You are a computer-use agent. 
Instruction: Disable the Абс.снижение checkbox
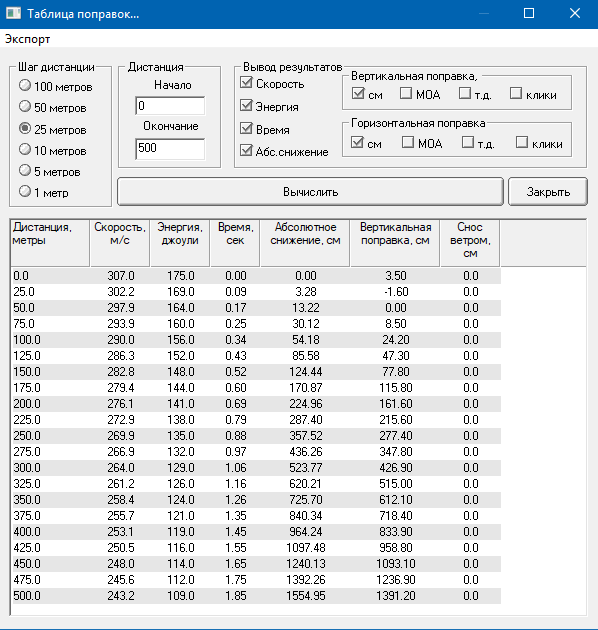246,151
